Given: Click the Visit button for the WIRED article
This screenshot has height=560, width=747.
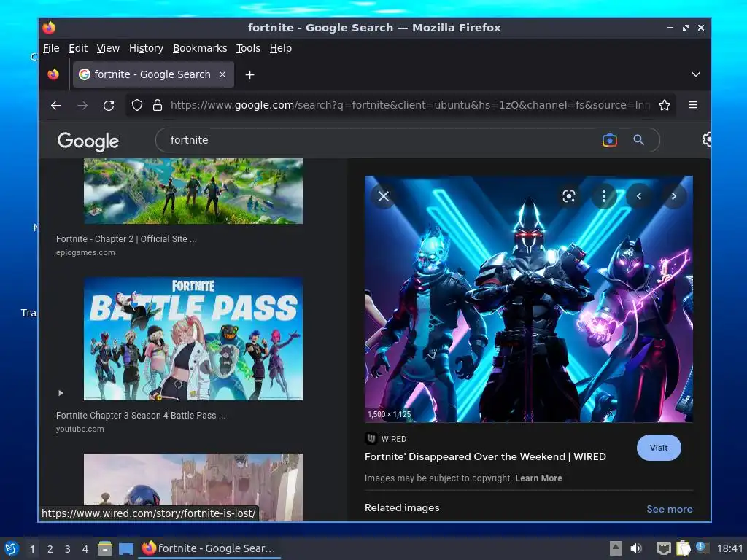Looking at the screenshot, I should click(x=659, y=448).
